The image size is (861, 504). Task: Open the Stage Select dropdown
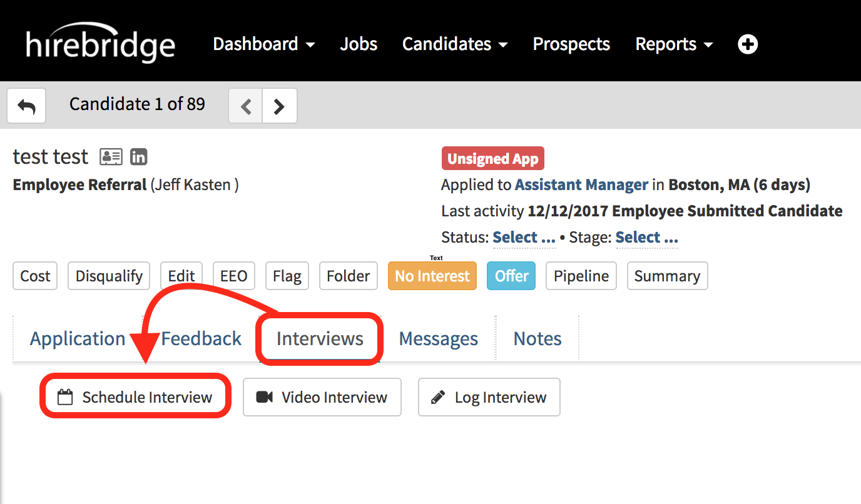click(646, 238)
